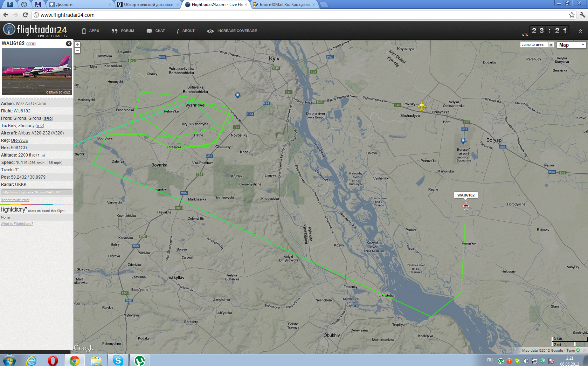
Task: Expand the Jump to area dropdown
Action: click(551, 45)
